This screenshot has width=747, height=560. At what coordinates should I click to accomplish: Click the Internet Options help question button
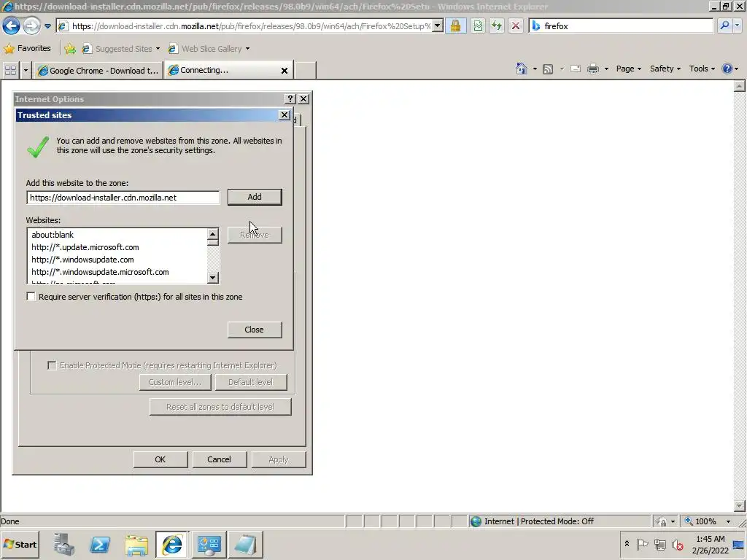point(290,98)
